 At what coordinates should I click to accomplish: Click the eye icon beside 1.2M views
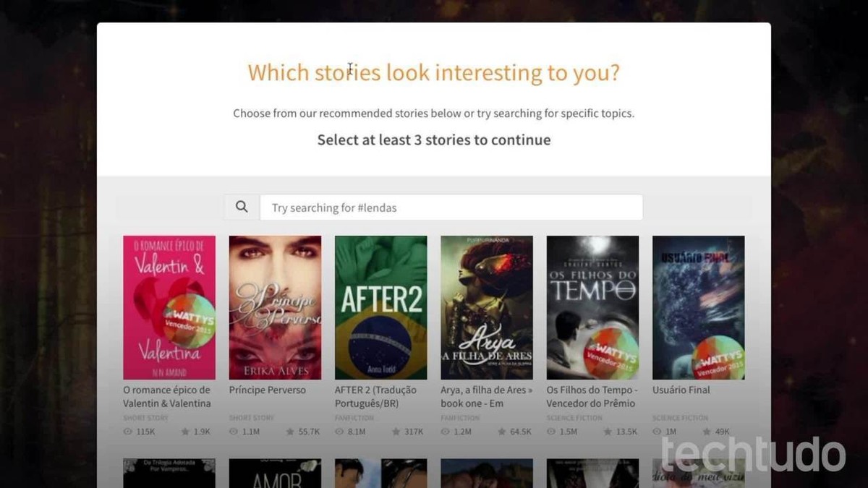click(446, 432)
